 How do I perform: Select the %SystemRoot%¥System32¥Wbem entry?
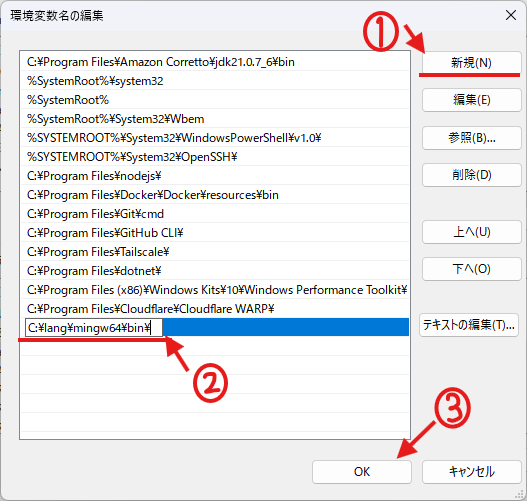pyautogui.click(x=215, y=119)
